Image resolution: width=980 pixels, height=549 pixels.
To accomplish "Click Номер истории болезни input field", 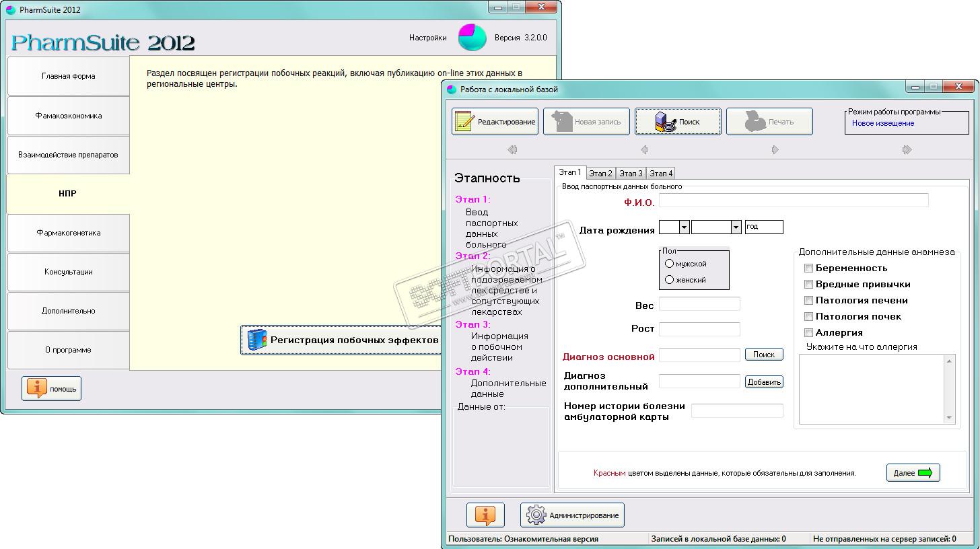I will [x=737, y=410].
